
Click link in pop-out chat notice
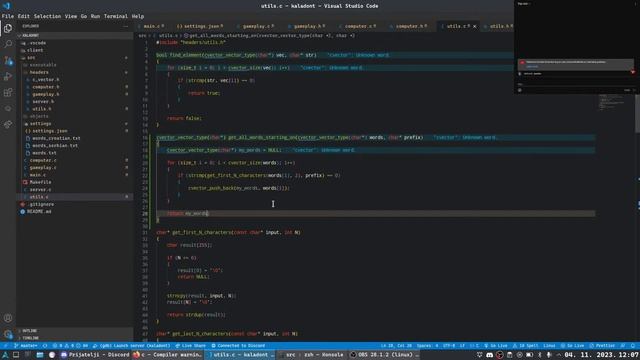point(532,67)
